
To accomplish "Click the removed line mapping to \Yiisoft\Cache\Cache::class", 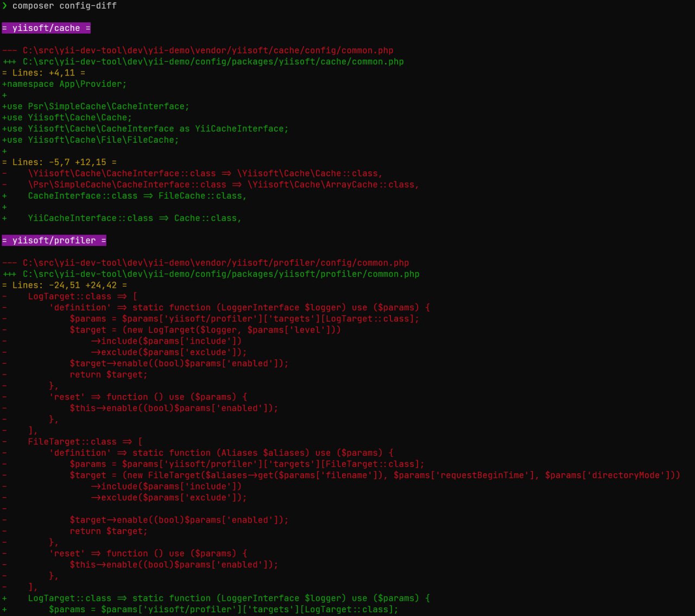I will point(192,173).
